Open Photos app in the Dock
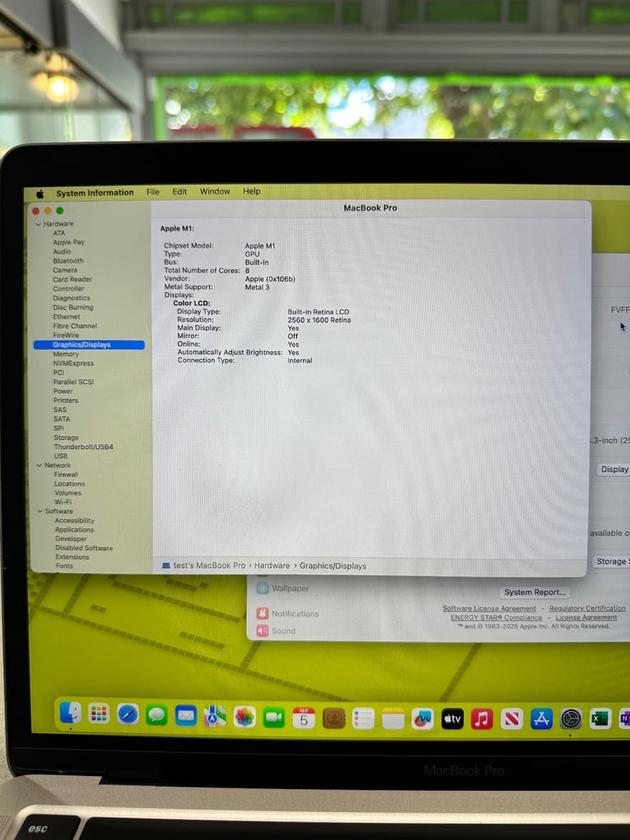Viewport: 630px width, 840px height. pyautogui.click(x=244, y=717)
